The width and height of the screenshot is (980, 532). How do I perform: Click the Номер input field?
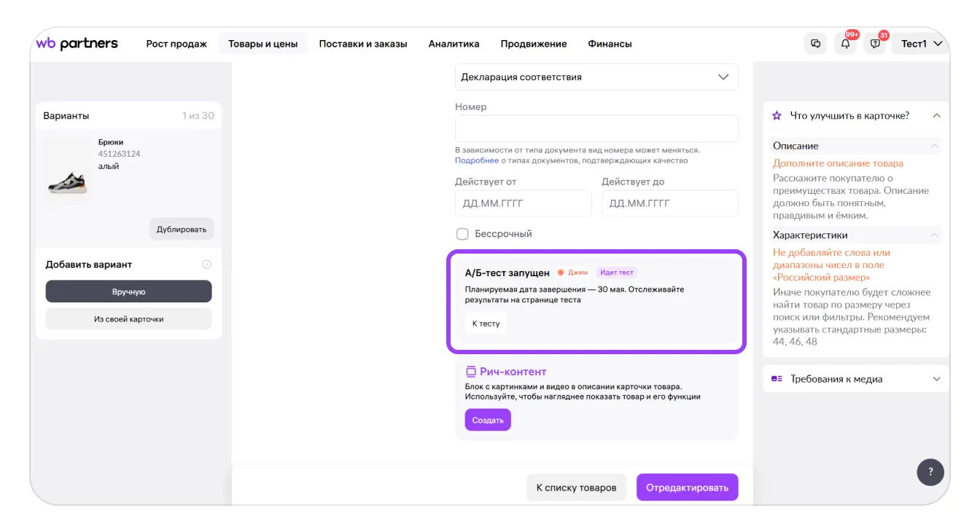596,129
